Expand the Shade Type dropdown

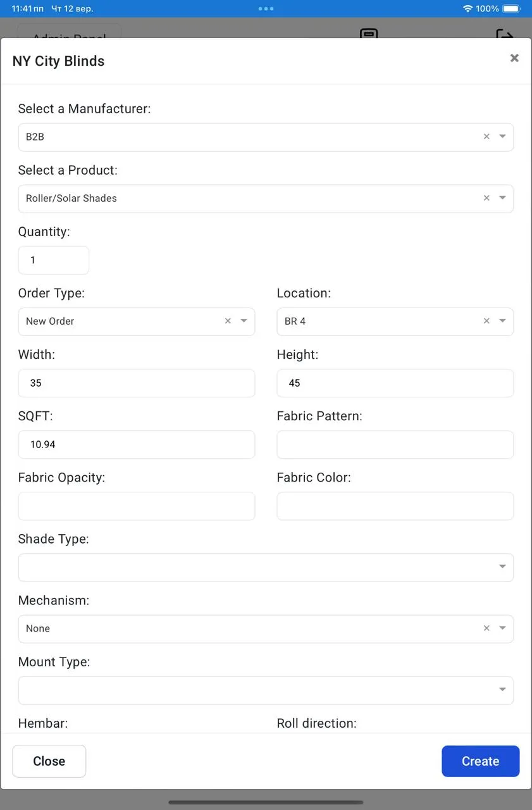coord(502,567)
